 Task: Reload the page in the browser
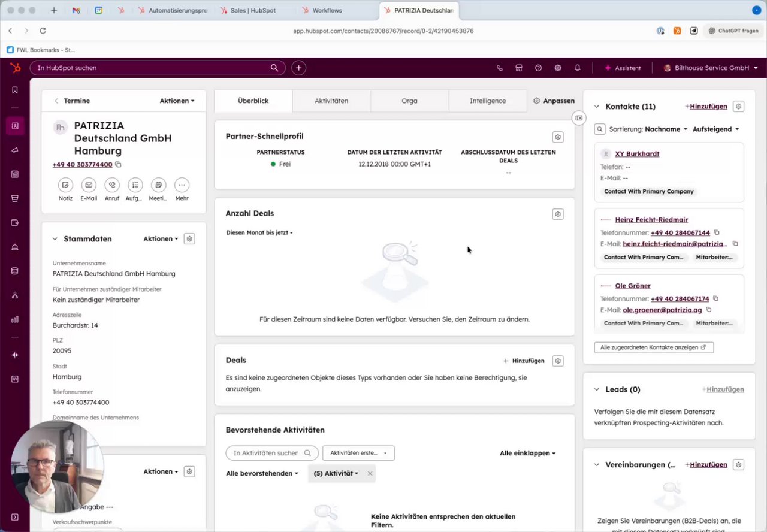click(x=43, y=31)
